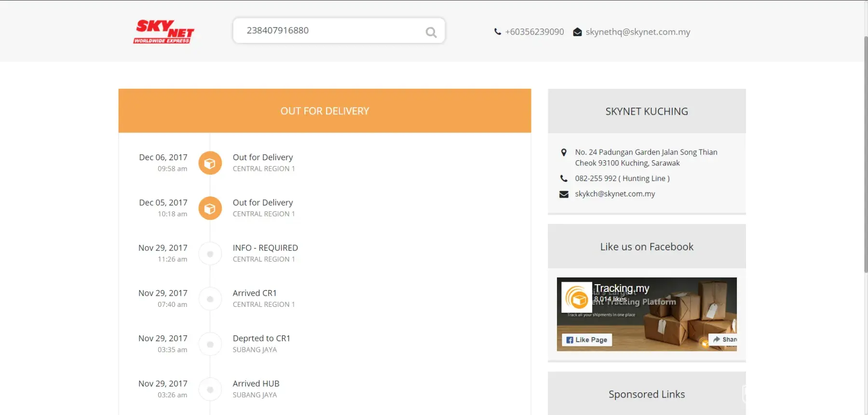Click the SkyNet Worldwide Express logo
This screenshot has height=415, width=868.
click(x=163, y=31)
